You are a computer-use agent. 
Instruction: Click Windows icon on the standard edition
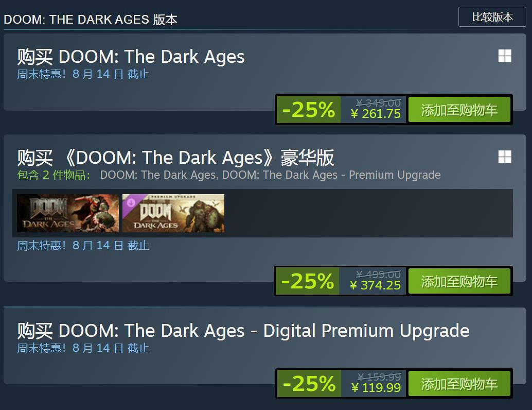(505, 56)
